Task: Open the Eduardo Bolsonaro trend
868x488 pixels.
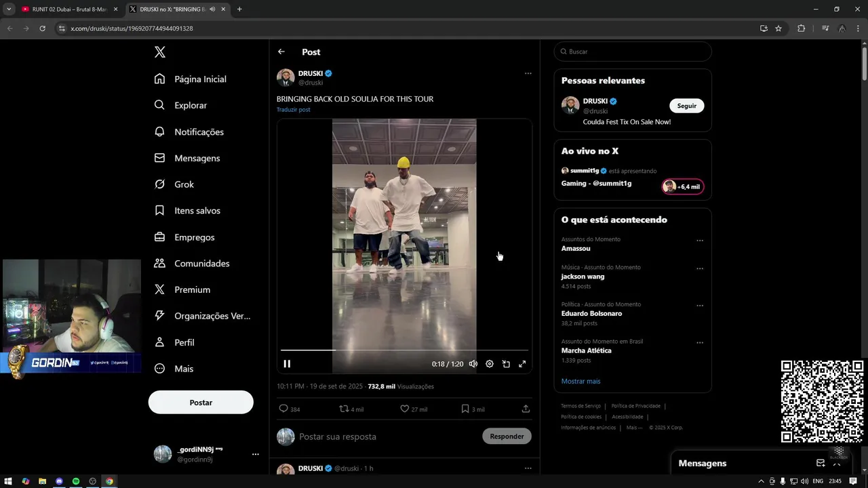Action: click(591, 313)
